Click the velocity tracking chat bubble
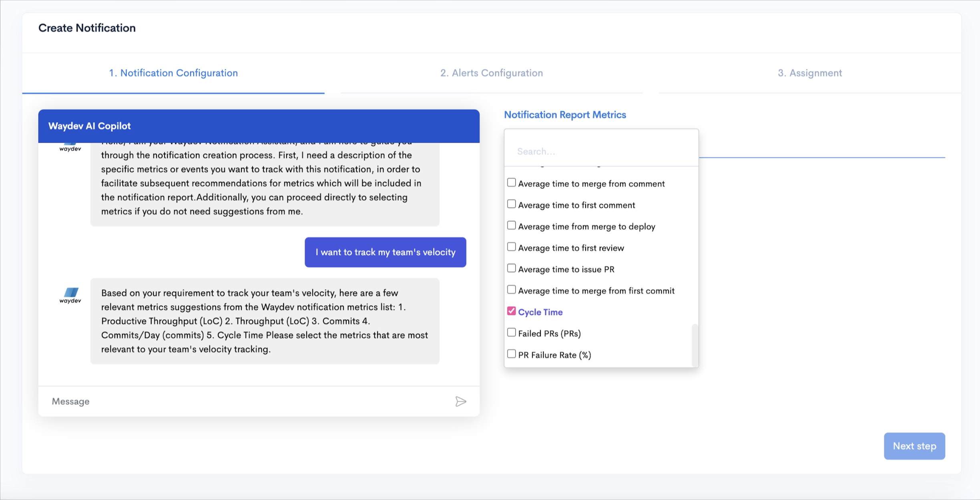980x500 pixels. point(385,252)
